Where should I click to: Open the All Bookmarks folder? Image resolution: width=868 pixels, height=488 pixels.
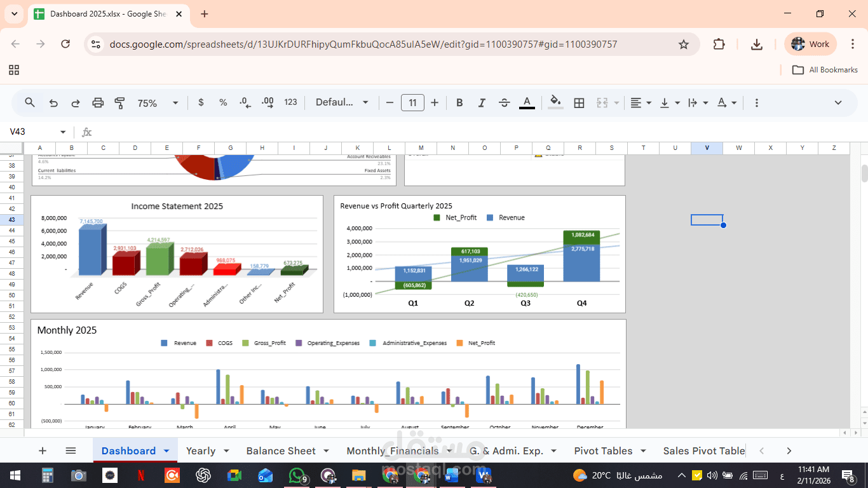pos(825,70)
